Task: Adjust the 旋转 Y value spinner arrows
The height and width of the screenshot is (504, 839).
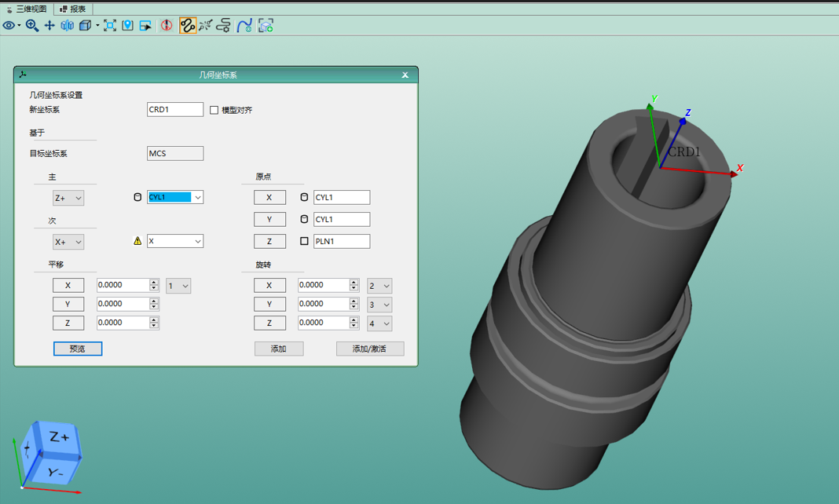Action: [354, 304]
